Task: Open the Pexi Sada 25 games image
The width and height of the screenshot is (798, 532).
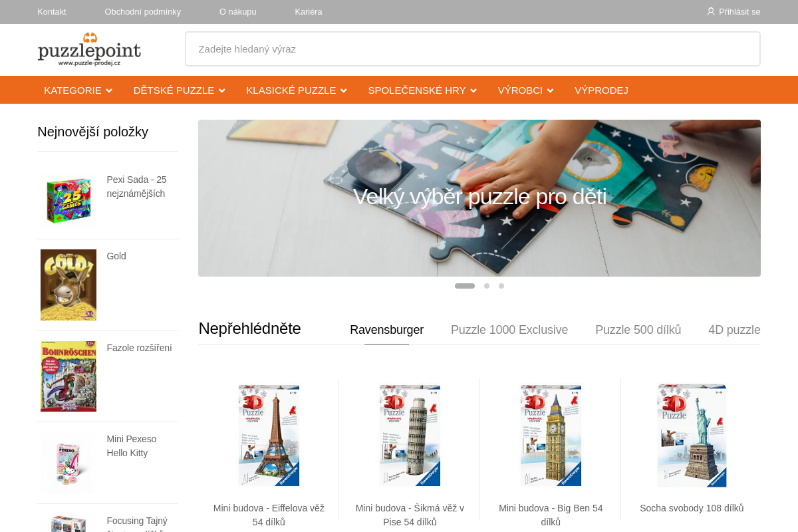Action: tap(68, 200)
